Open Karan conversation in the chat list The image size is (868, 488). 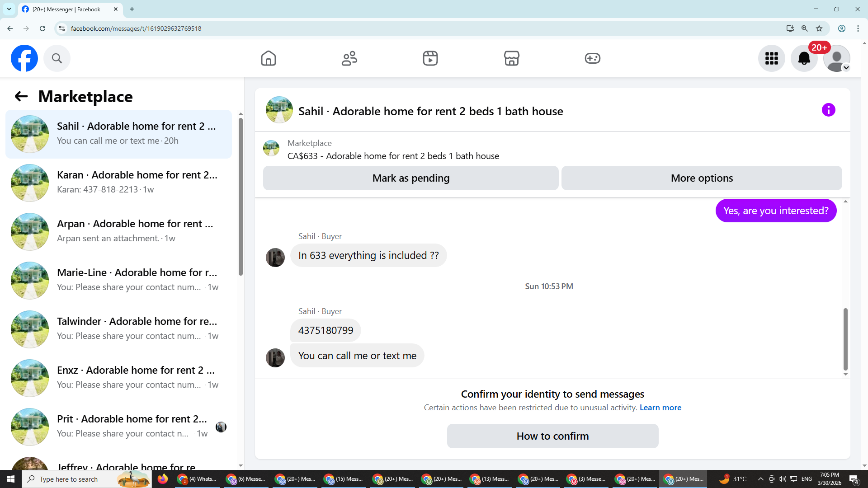[x=118, y=183]
